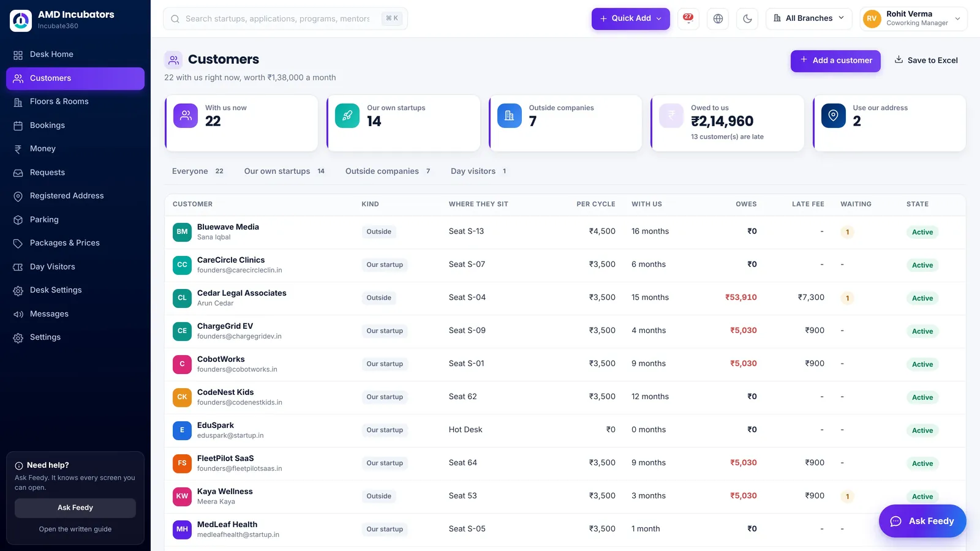Click the Cedar Legal Associates BM-style CL avatar
The height and width of the screenshot is (551, 980).
183,298
